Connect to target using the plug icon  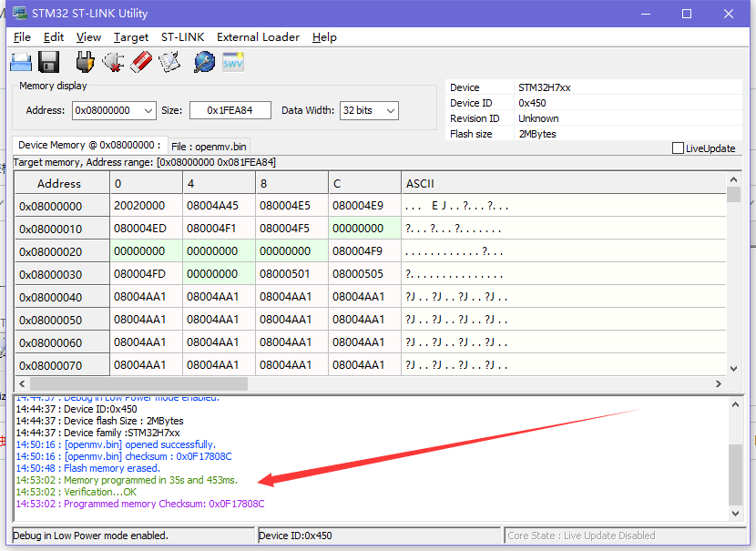pos(85,62)
